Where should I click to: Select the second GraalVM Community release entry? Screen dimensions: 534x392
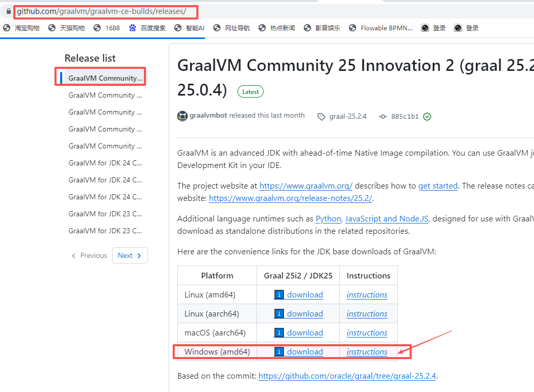105,95
